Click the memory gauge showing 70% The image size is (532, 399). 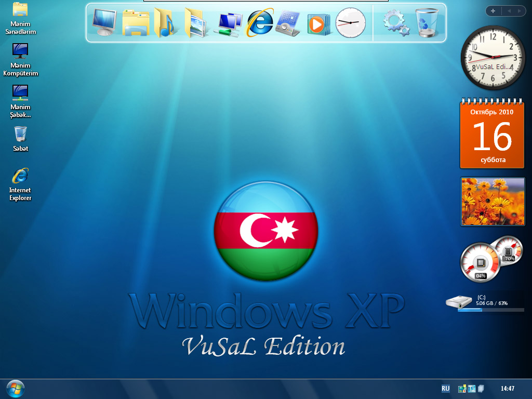click(508, 251)
